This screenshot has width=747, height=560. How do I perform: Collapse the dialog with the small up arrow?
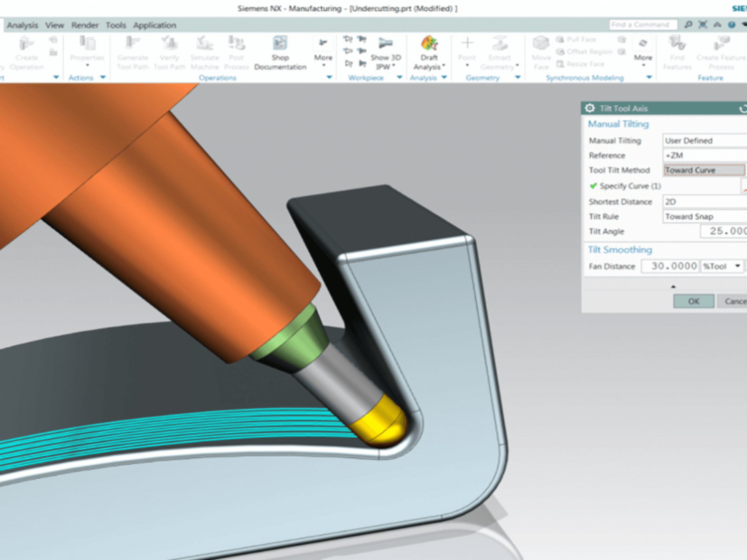673,287
